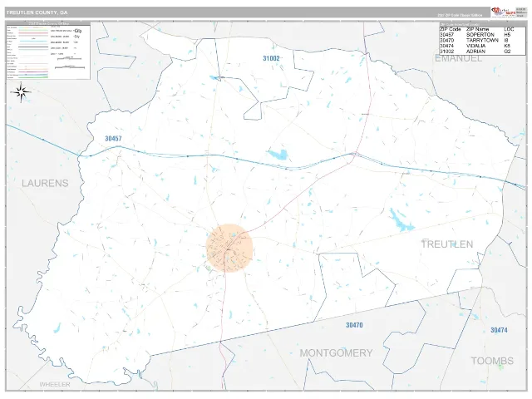
Task: Select 30457 in the ZIP index table
Action: (x=446, y=35)
